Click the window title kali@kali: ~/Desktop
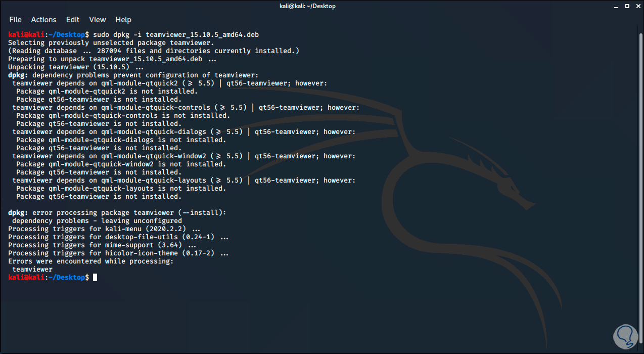Image resolution: width=644 pixels, height=354 pixels. pyautogui.click(x=307, y=6)
